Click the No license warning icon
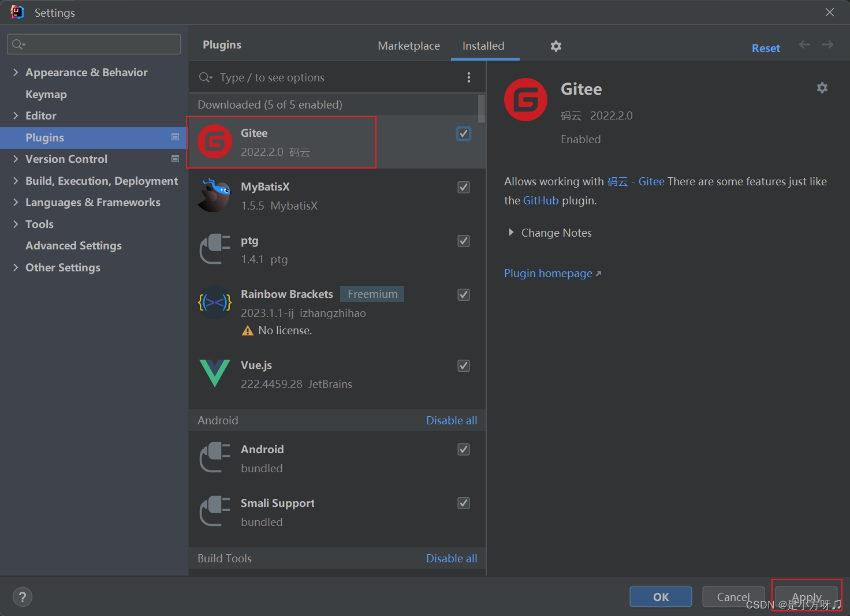850x616 pixels. pyautogui.click(x=248, y=330)
